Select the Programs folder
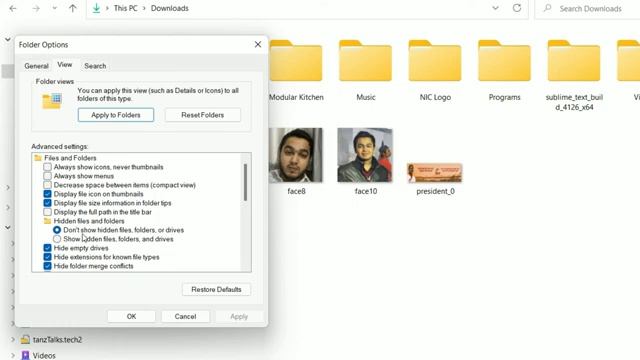The width and height of the screenshot is (640, 360). 504,71
